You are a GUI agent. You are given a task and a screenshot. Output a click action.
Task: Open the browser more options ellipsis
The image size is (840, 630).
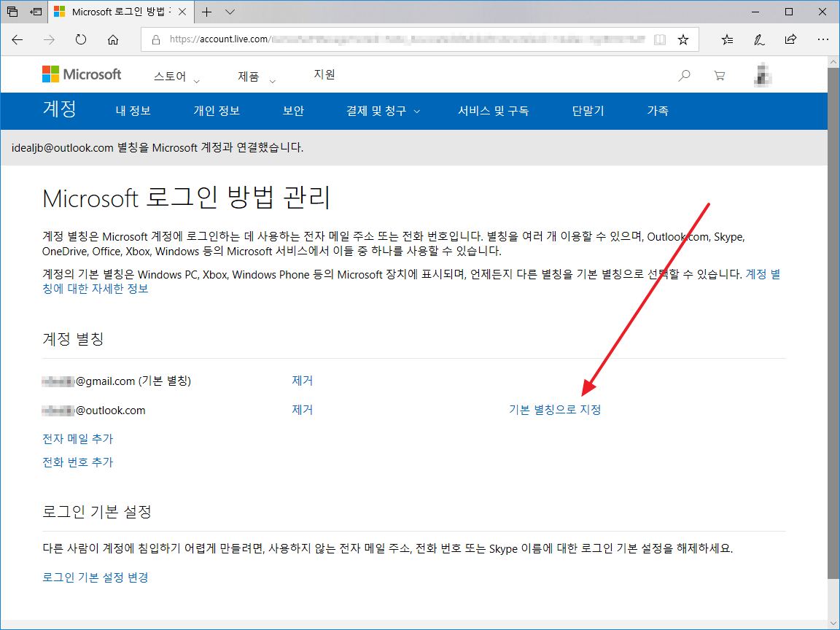[x=823, y=39]
